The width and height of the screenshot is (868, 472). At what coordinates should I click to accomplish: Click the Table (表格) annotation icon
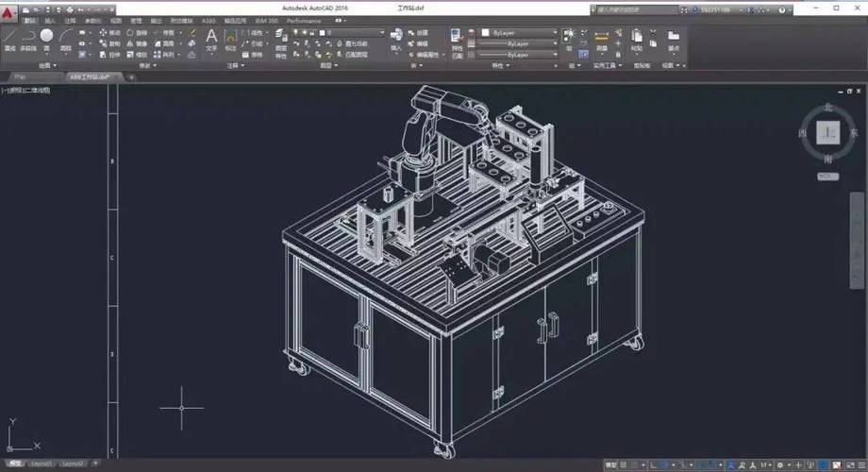coord(252,55)
